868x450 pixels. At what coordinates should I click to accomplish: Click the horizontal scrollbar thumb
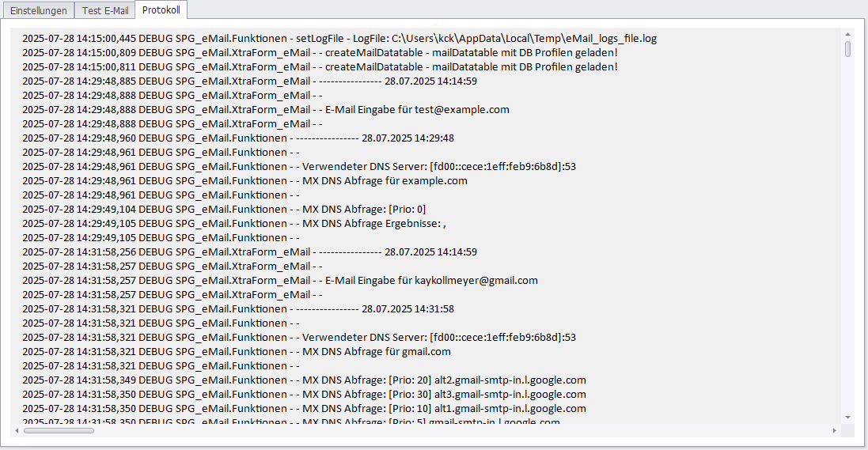click(59, 430)
